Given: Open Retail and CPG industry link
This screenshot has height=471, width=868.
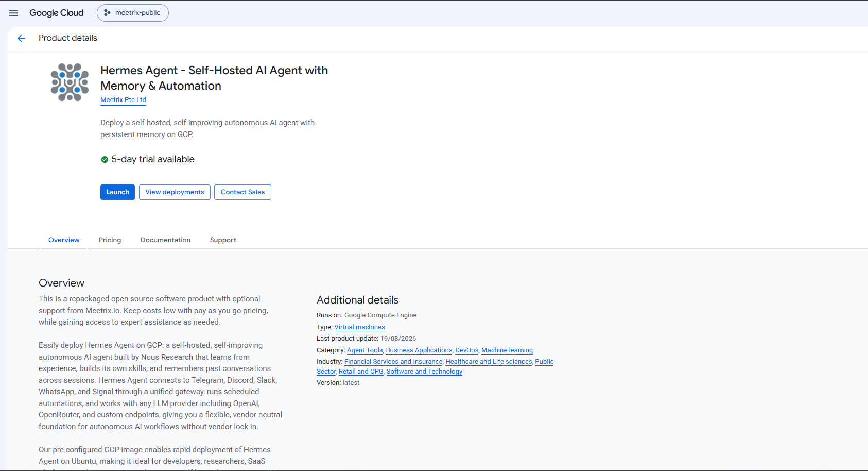Looking at the screenshot, I should click(361, 372).
